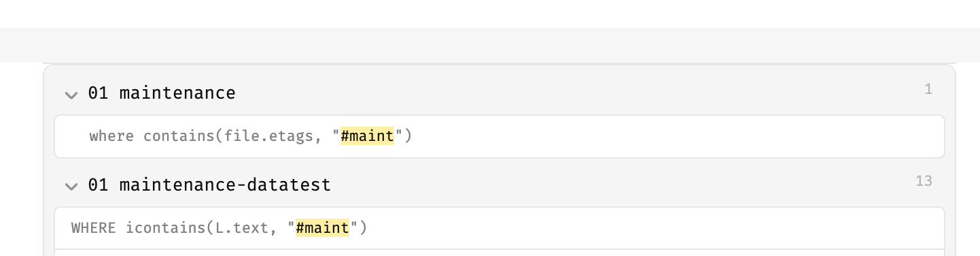Click lowercase where keyword in the first query
This screenshot has height=256, width=980.
111,136
